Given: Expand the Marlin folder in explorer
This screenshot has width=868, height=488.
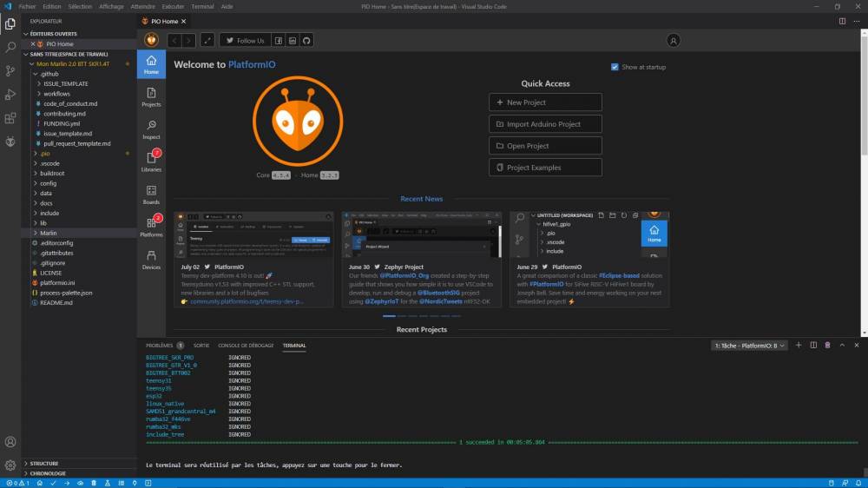Looking at the screenshot, I should click(49, 233).
